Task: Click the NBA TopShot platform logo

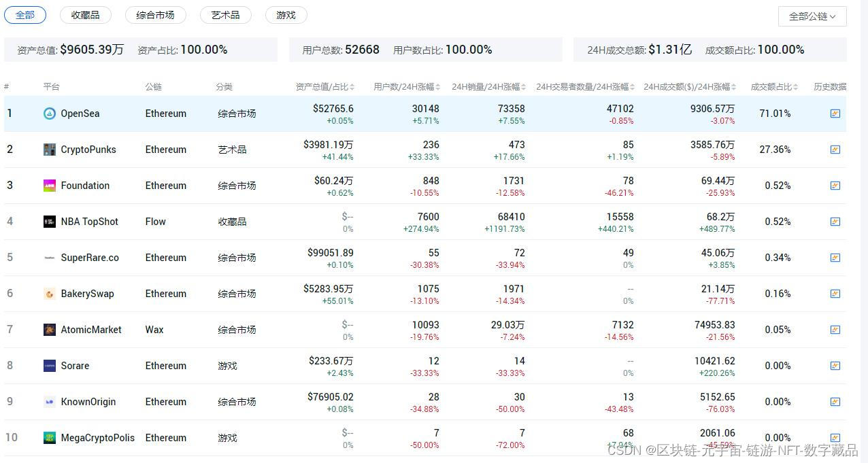Action: pos(50,222)
